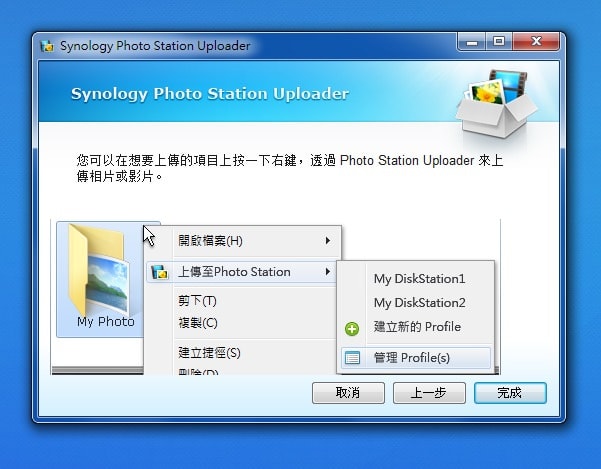Select 建立捷徑(S) menu entry
Screen dimensions: 601x469
click(209, 352)
